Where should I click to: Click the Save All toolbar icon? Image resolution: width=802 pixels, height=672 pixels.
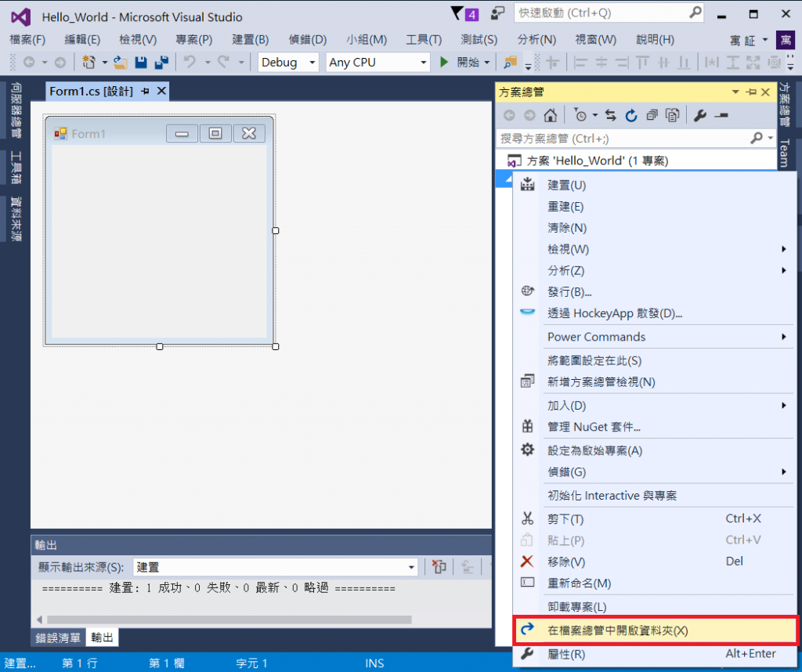[161, 63]
